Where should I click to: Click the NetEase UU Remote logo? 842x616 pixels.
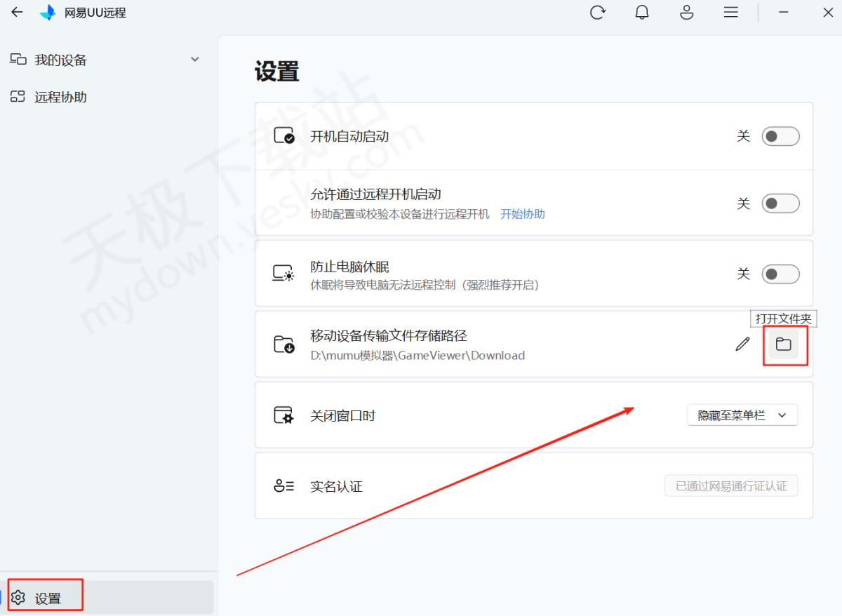point(48,13)
